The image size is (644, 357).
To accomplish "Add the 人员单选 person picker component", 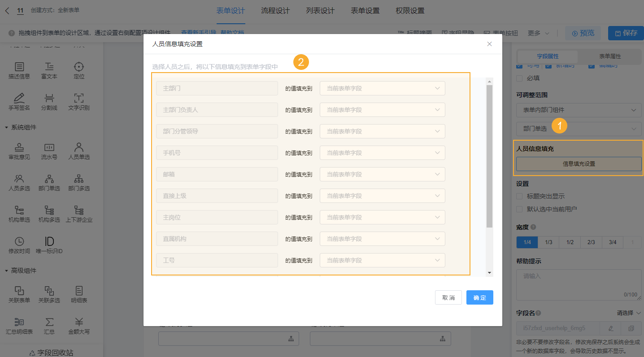I will pyautogui.click(x=79, y=150).
